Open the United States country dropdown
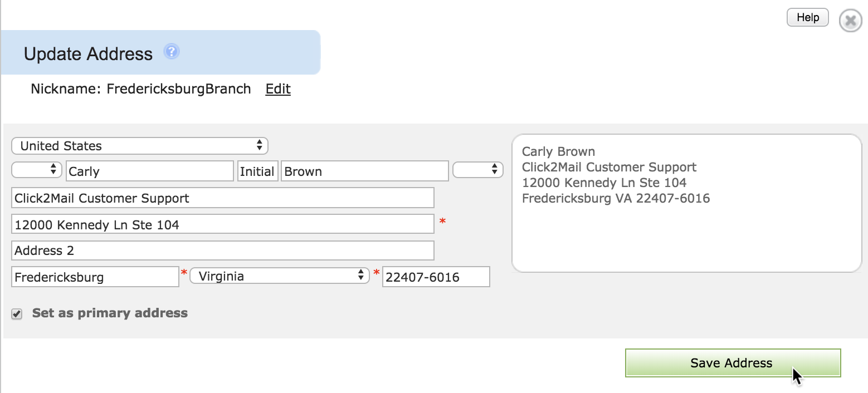This screenshot has height=393, width=868. [x=139, y=146]
